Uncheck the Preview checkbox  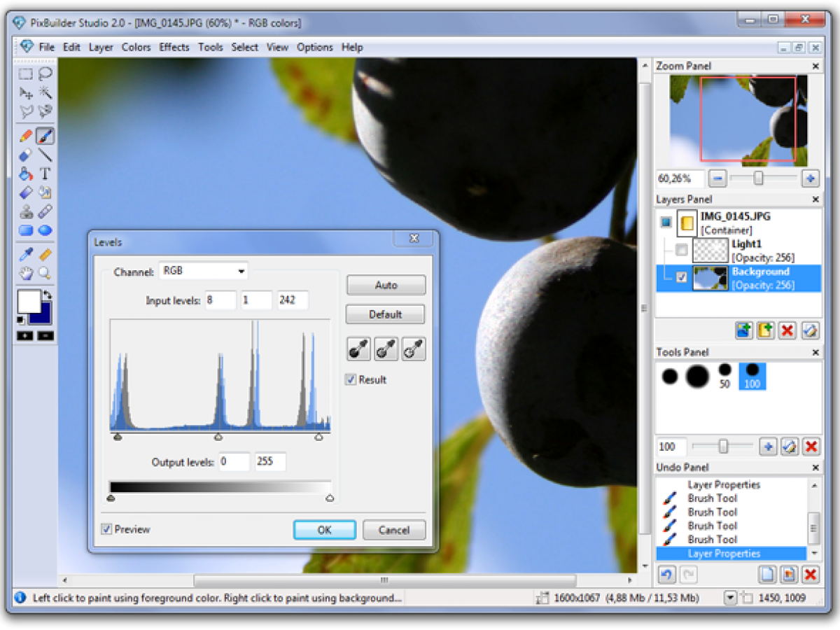pyautogui.click(x=106, y=529)
